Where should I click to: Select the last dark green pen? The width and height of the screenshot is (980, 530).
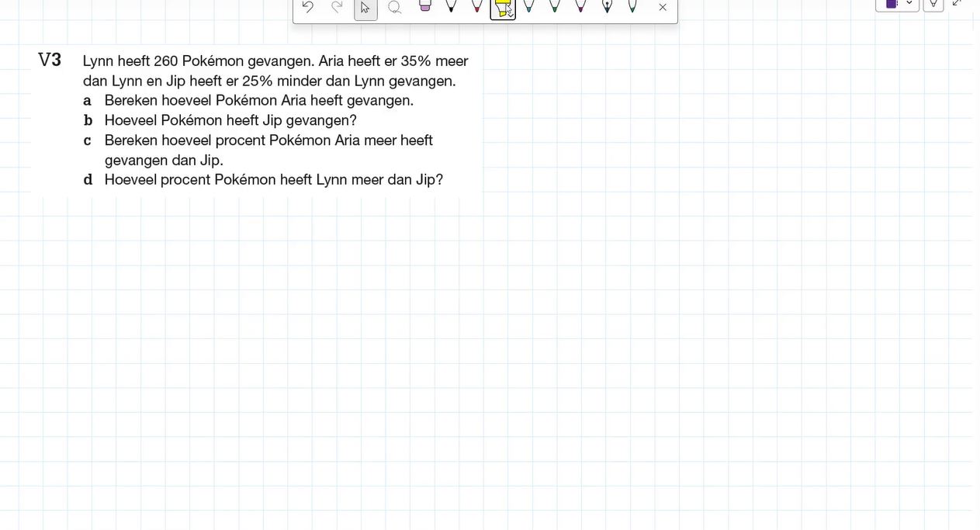click(x=632, y=6)
